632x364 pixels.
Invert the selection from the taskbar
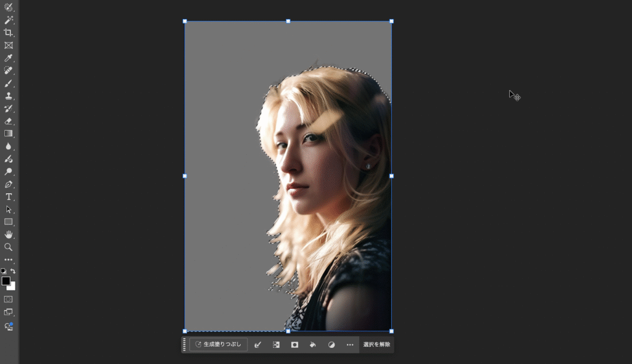[276, 345]
